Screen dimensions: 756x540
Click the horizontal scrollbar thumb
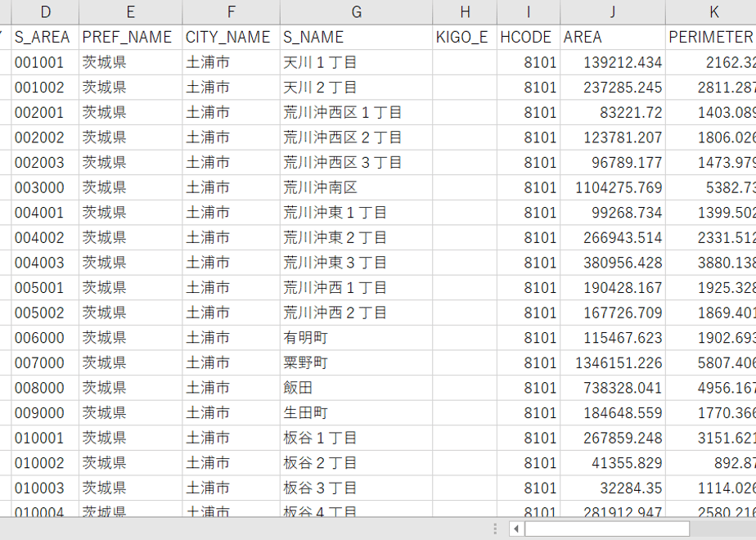pos(607,529)
